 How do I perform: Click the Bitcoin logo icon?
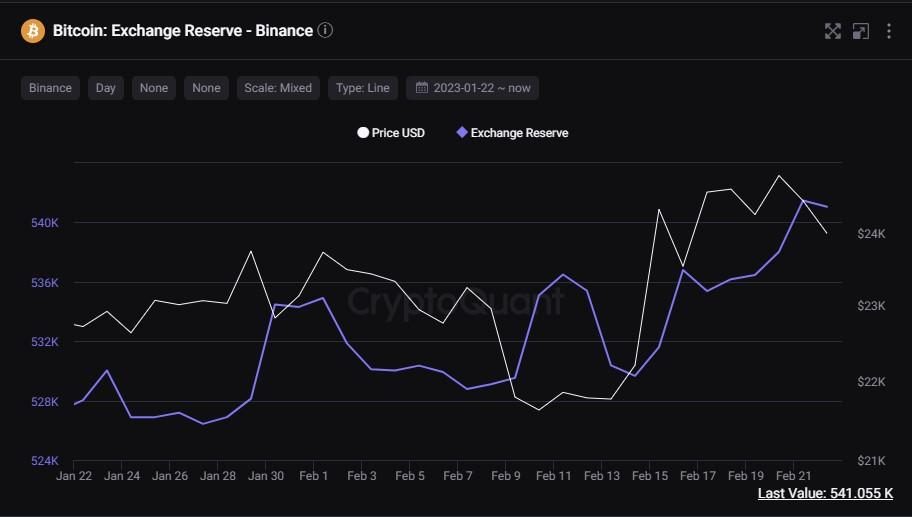[x=33, y=31]
